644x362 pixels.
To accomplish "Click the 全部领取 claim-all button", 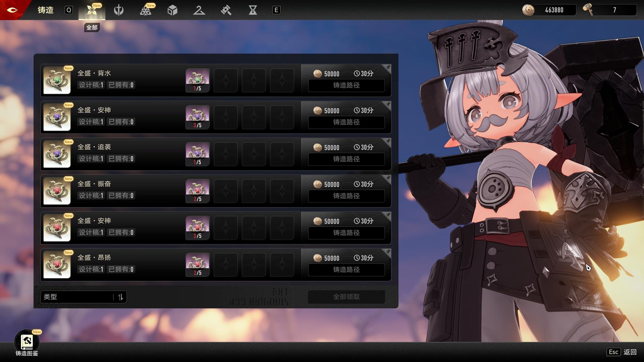I will tap(346, 297).
